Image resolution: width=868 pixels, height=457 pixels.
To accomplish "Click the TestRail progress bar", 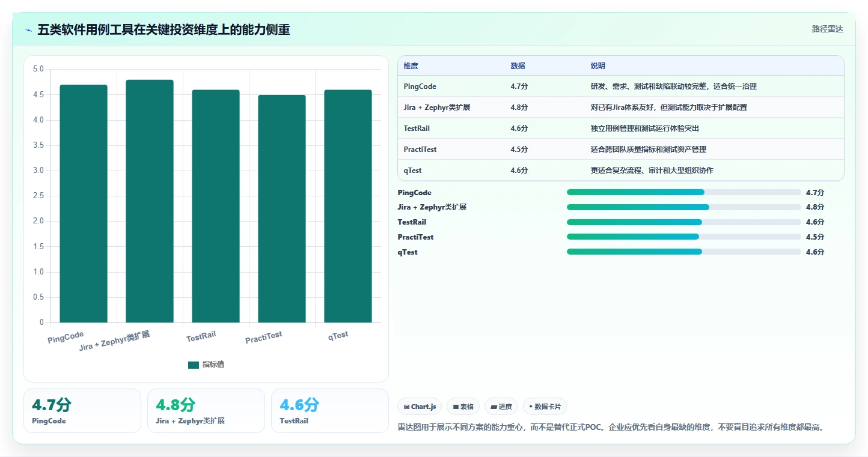I will click(x=683, y=222).
